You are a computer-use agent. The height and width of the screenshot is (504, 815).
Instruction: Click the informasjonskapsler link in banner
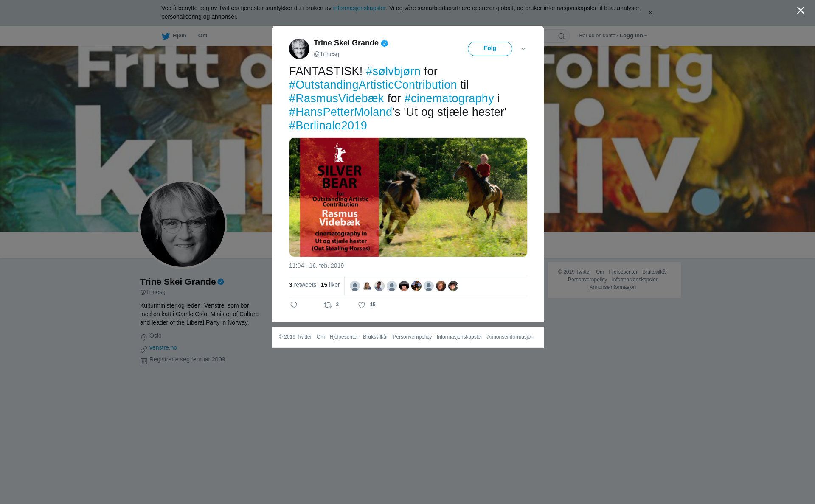tap(359, 8)
